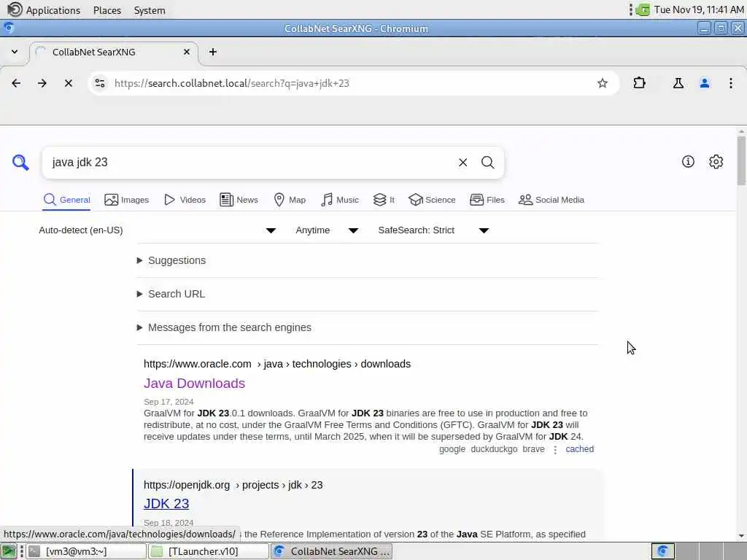Open SearXNG preferences gear icon

[716, 162]
